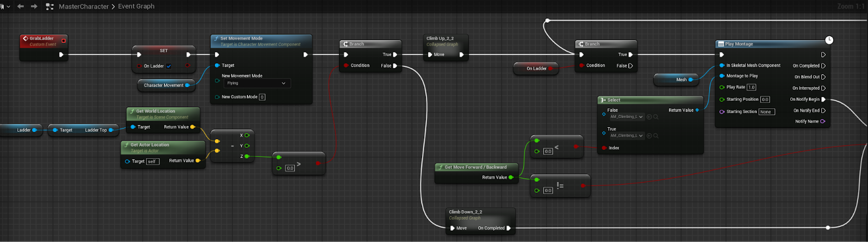868x242 pixels.
Task: Click the New Movement Mode input pin
Action: pos(217,80)
